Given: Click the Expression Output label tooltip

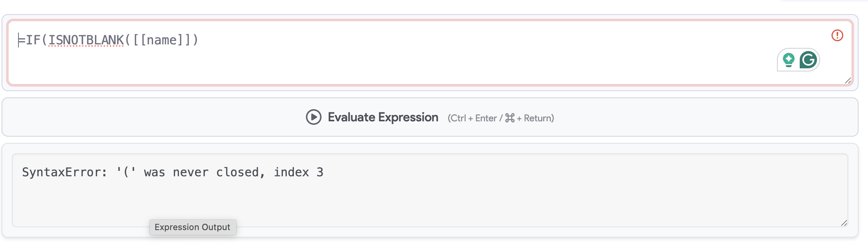Looking at the screenshot, I should tap(192, 227).
